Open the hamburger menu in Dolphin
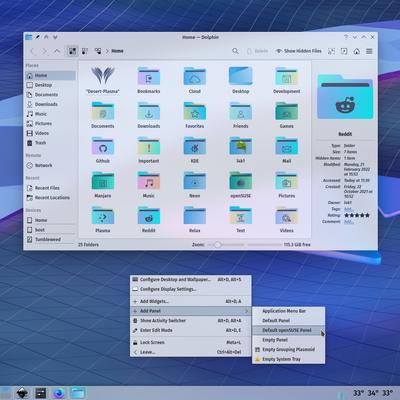 point(369,51)
